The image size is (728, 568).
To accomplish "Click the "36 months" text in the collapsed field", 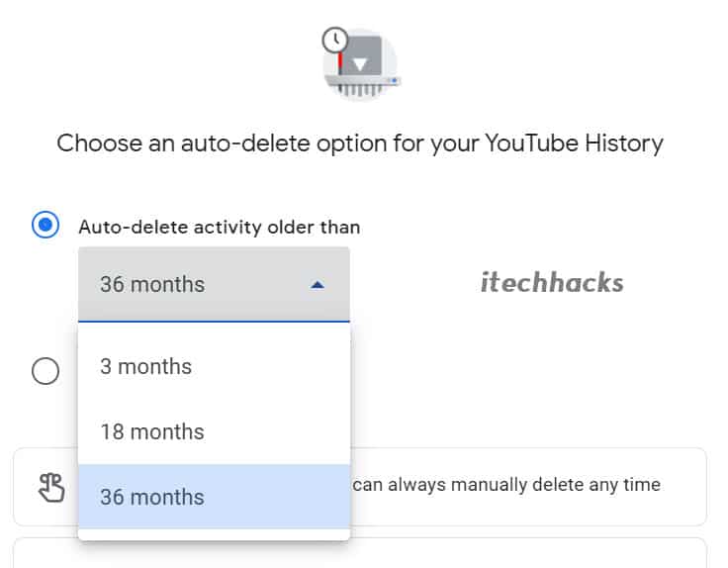I will coord(152,284).
